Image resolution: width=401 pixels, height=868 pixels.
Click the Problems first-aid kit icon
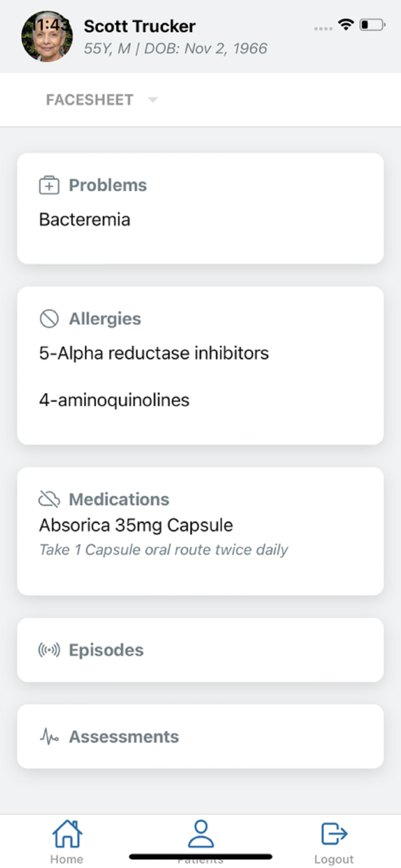pos(49,185)
